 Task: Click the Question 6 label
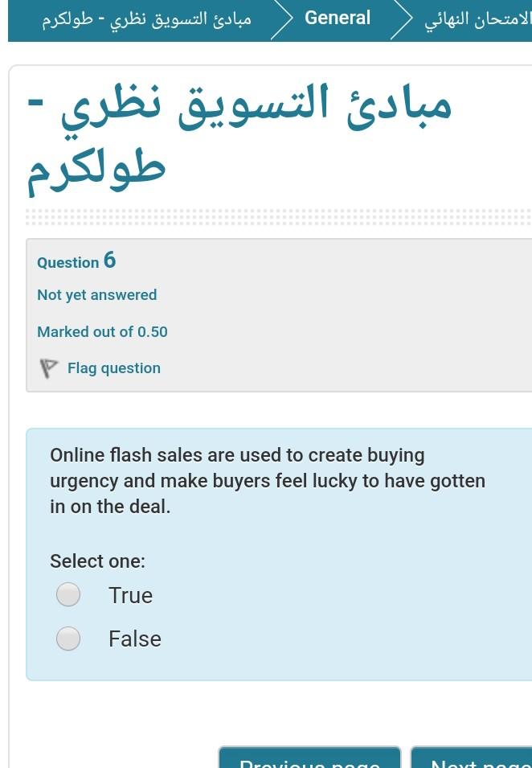[x=76, y=261]
